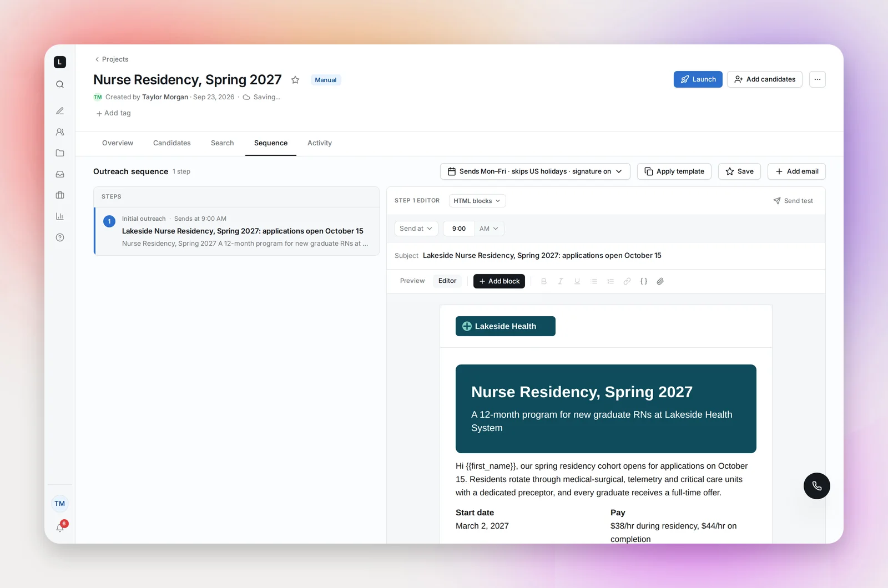Open the briefcase jobs icon in sidebar
888x588 pixels.
[60, 195]
